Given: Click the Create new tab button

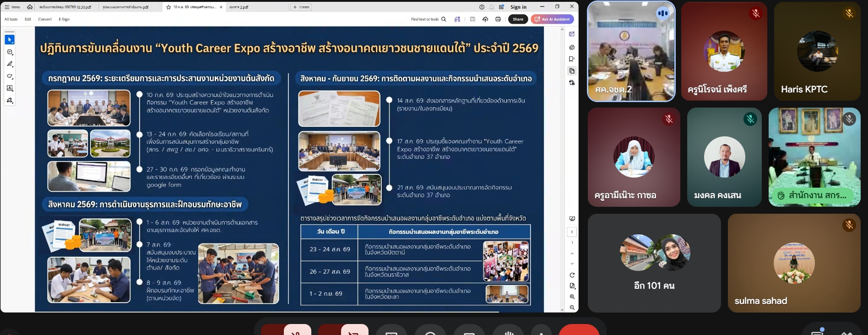Looking at the screenshot, I should (301, 7).
